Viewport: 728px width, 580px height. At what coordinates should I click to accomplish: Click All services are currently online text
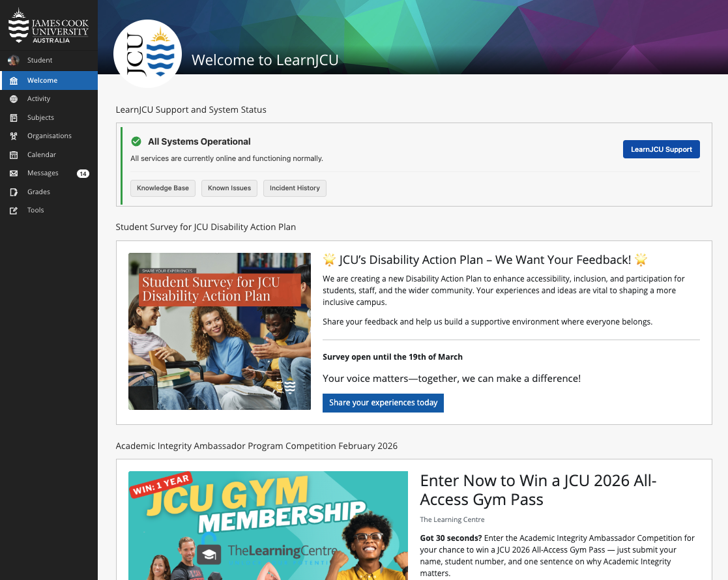click(227, 158)
